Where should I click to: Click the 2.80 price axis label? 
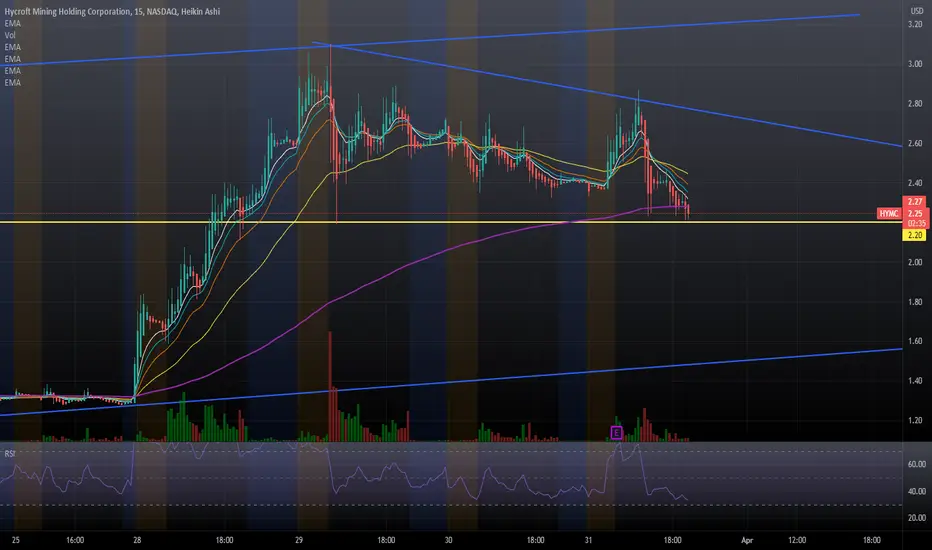pyautogui.click(x=915, y=103)
